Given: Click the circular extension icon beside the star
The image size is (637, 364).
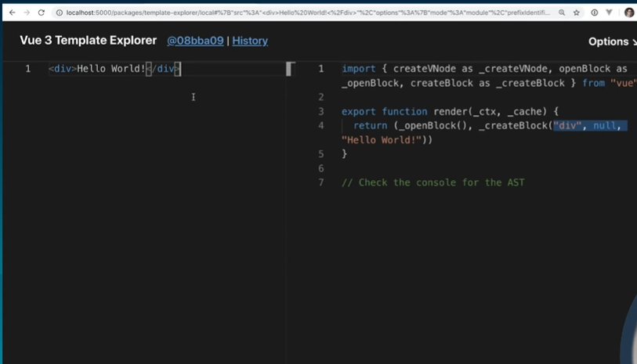Looking at the screenshot, I should [595, 13].
